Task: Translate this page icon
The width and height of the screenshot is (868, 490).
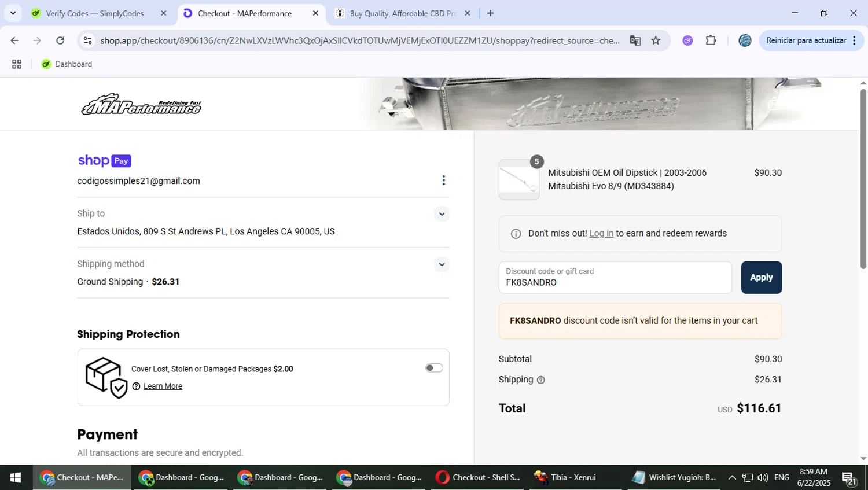Action: point(635,40)
